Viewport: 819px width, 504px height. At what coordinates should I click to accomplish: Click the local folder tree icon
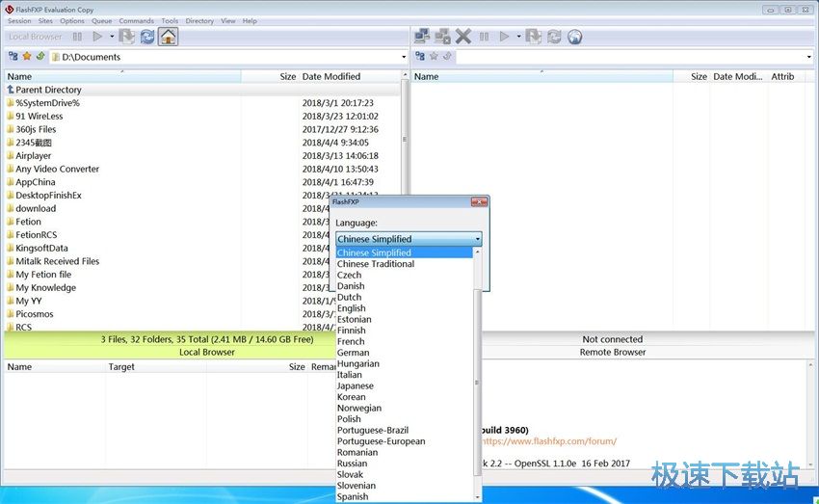13,56
